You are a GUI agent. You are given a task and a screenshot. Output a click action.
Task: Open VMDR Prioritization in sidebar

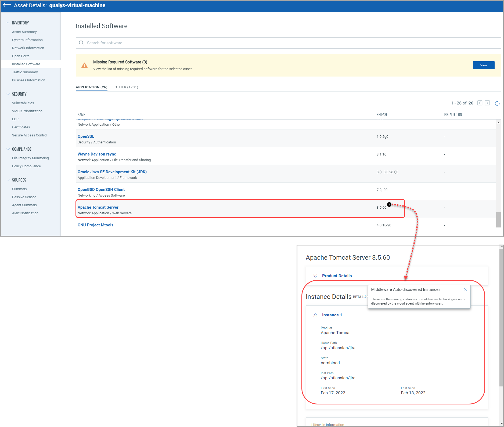click(x=27, y=111)
